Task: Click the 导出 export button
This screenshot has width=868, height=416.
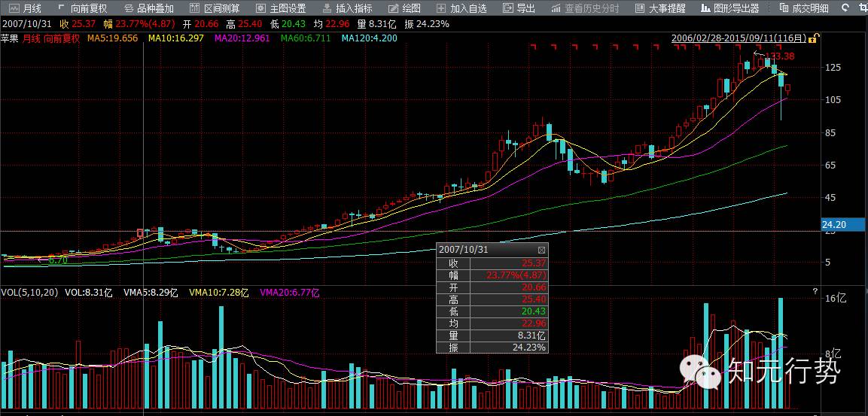Action: coord(519,8)
